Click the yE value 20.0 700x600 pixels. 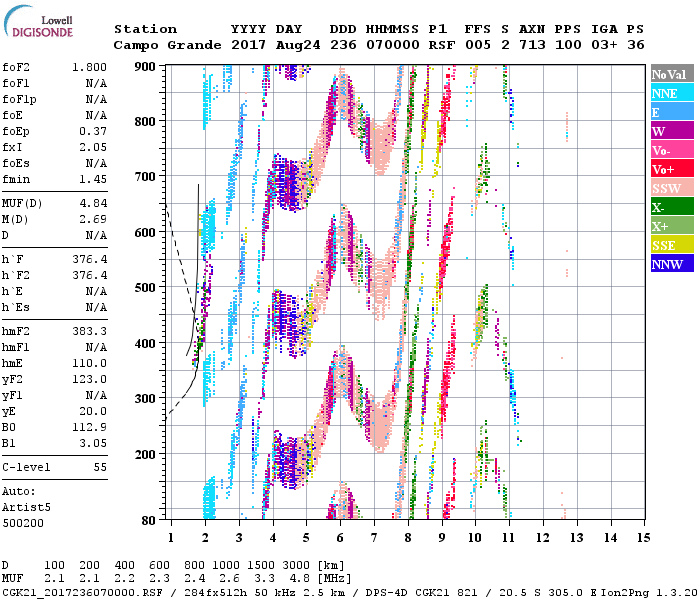[x=93, y=412]
